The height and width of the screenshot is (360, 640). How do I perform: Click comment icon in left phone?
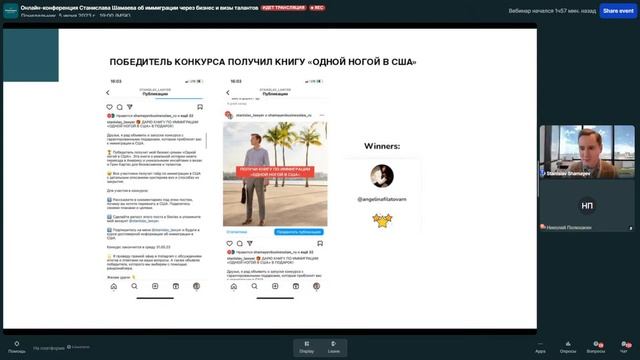[120, 107]
